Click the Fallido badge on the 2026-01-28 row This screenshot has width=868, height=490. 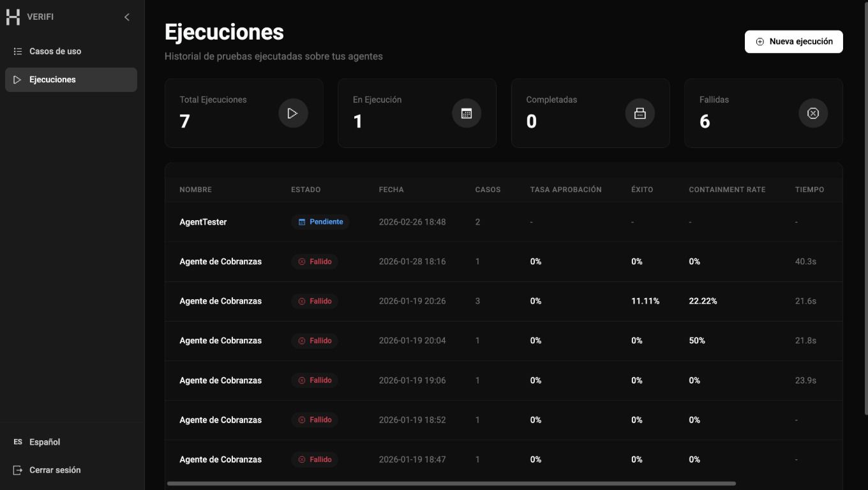tap(315, 261)
